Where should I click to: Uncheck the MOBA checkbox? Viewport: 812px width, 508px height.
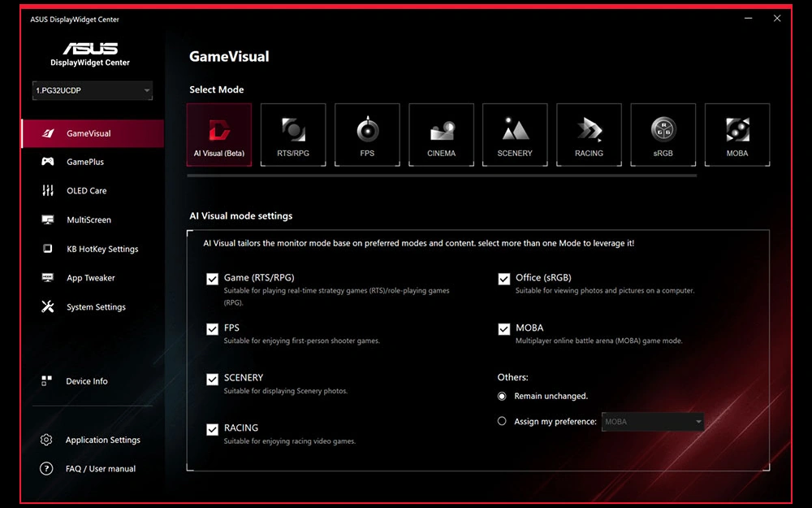(x=504, y=329)
